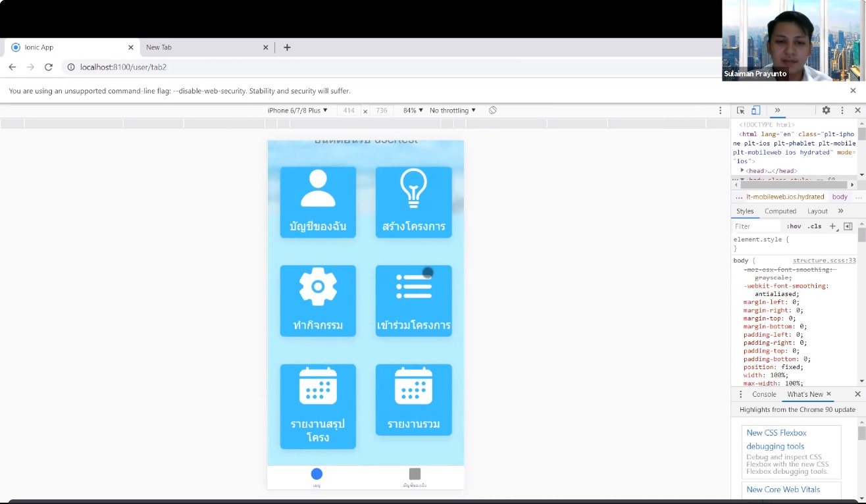
Task: Open the 84% zoom dropdown
Action: (413, 111)
